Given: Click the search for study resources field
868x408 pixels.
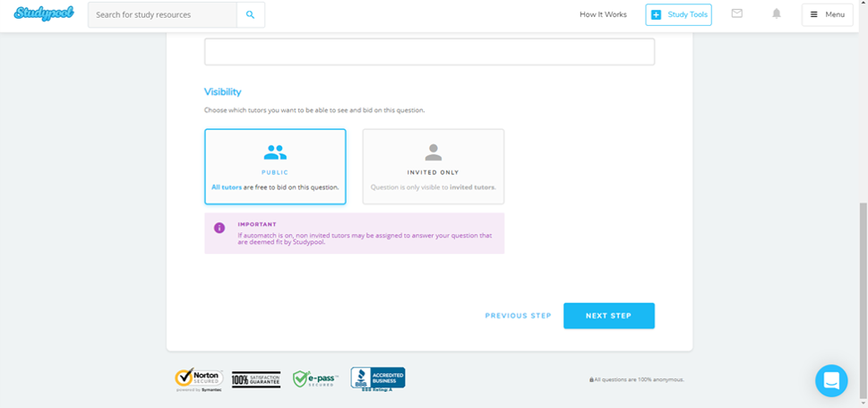Looking at the screenshot, I should tap(162, 15).
